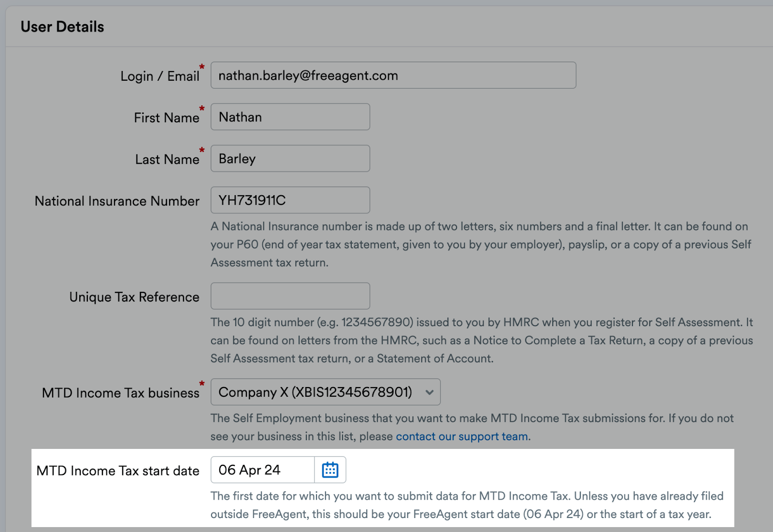Click the 'Login / Email' label

[x=160, y=76]
